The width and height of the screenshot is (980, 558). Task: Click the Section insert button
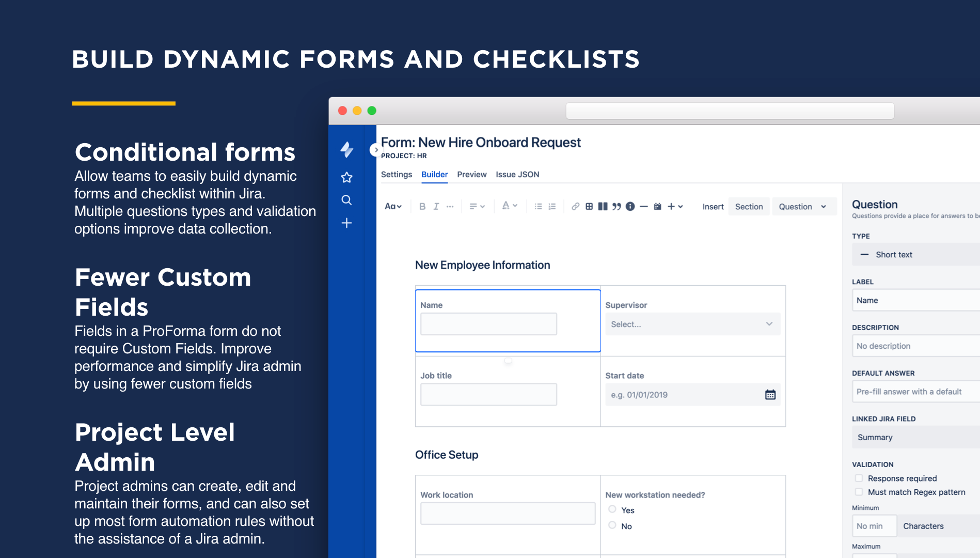click(749, 207)
